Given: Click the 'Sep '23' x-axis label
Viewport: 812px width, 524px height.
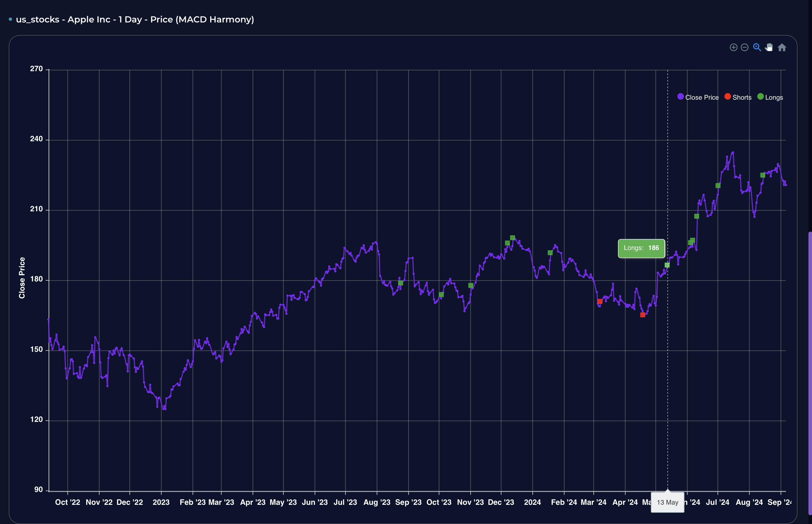Looking at the screenshot, I should click(x=408, y=502).
